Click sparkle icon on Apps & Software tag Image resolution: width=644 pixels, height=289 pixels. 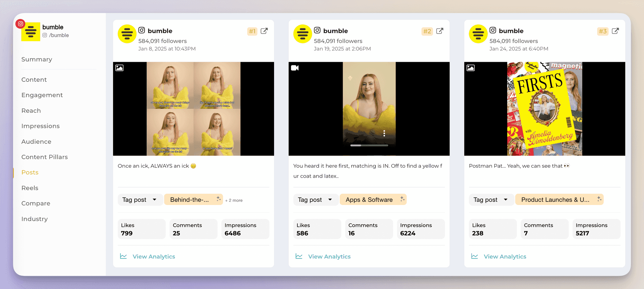click(x=402, y=199)
